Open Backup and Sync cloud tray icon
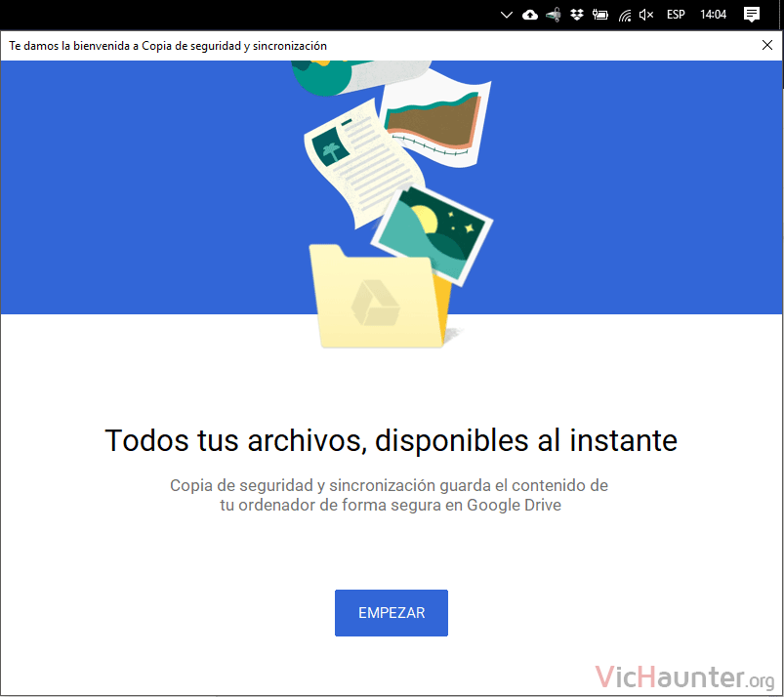Image resolution: width=784 pixels, height=697 pixels. [530, 15]
